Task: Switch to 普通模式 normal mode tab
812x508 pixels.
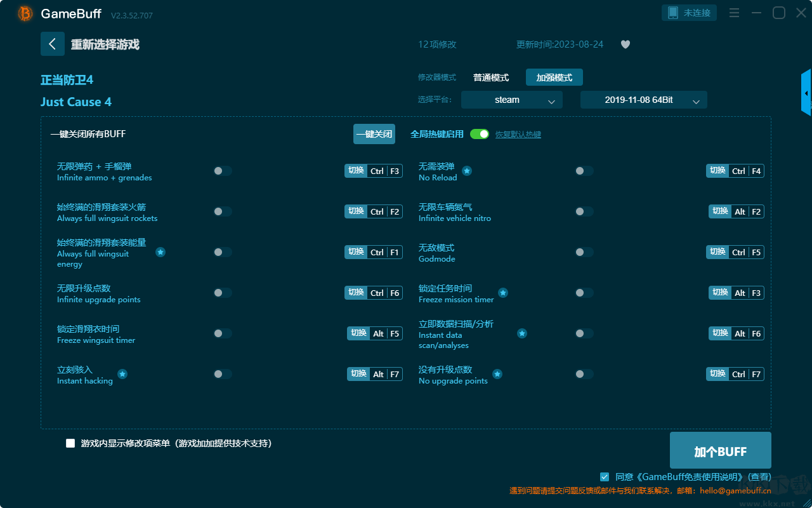Action: coord(491,77)
